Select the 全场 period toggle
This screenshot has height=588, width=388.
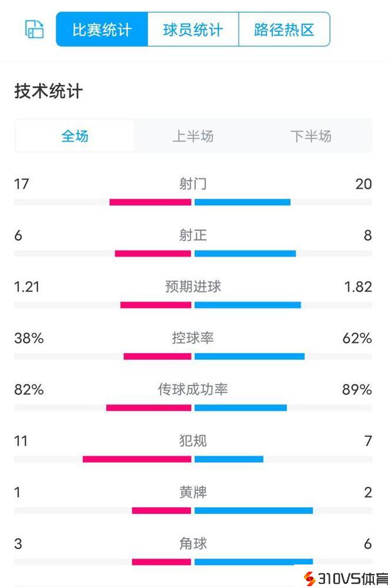pyautogui.click(x=75, y=136)
